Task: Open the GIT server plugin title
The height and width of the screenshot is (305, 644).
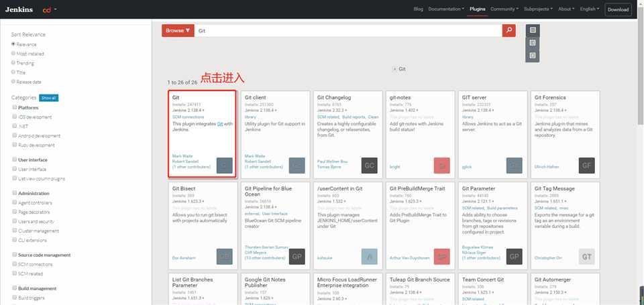Action: click(474, 98)
